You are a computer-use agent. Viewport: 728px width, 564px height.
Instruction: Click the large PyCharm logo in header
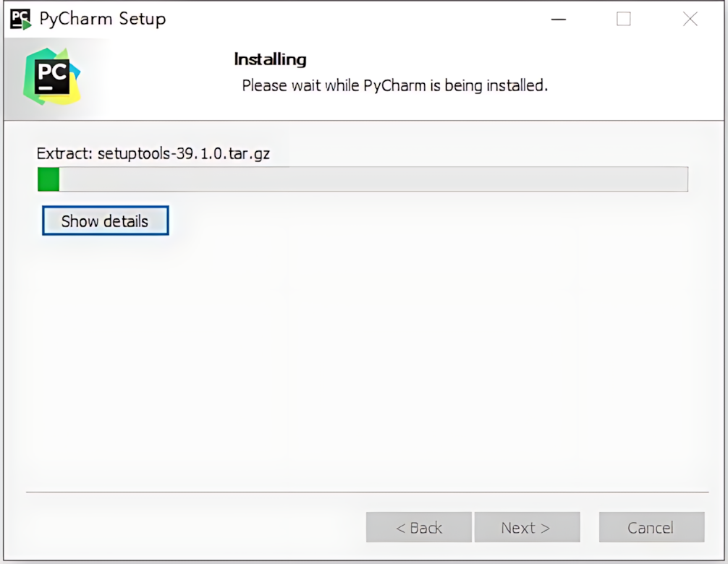click(x=51, y=77)
